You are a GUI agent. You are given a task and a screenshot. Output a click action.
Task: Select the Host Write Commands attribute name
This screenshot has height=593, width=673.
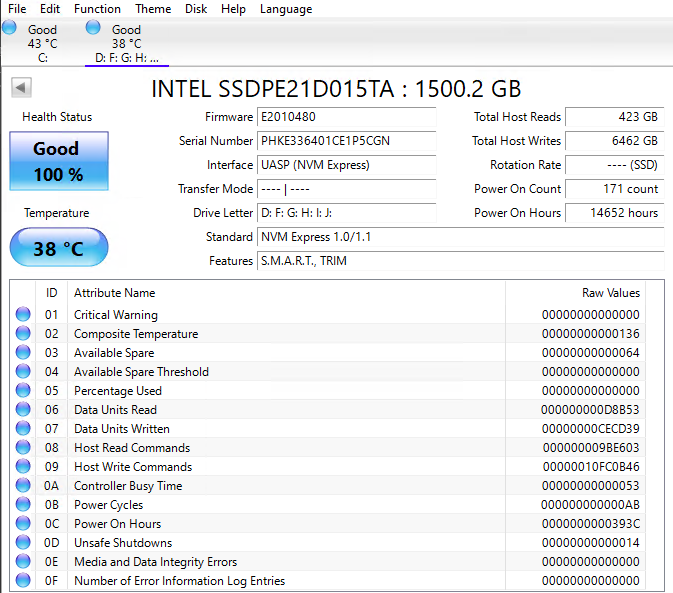[x=133, y=467]
